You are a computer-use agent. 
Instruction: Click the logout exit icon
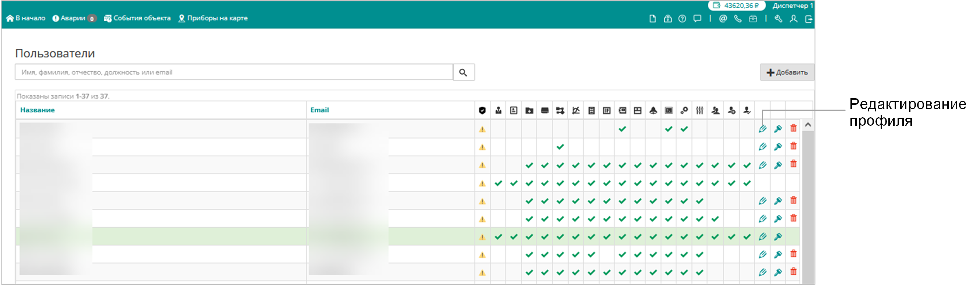809,19
